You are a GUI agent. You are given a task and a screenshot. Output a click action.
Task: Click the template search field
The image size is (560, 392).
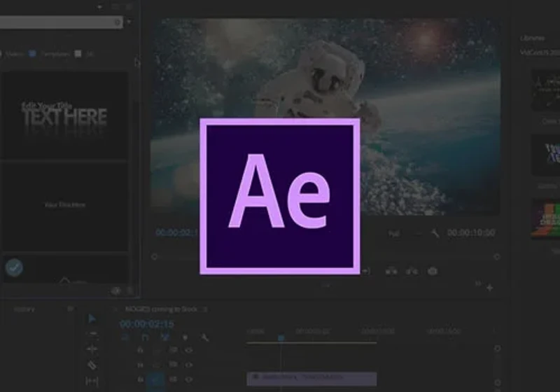(62, 22)
